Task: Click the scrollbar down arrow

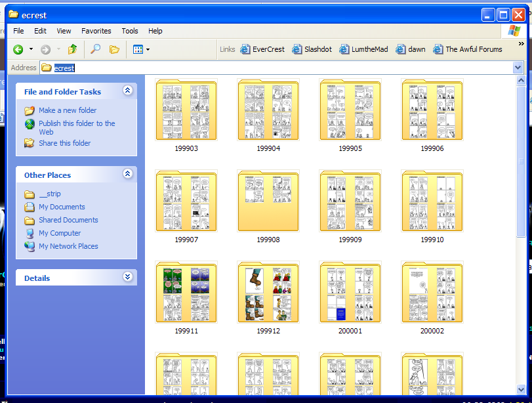Action: [521, 389]
